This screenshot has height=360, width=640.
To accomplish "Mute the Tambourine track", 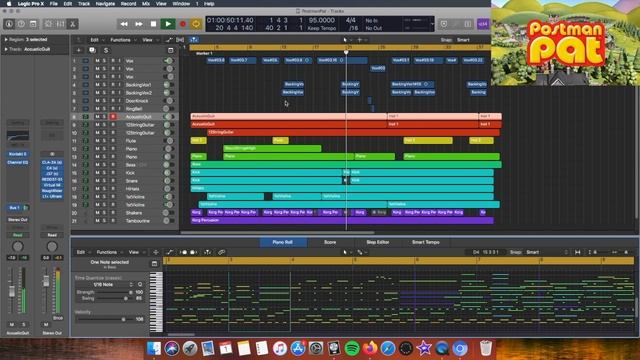I will pyautogui.click(x=97, y=221).
